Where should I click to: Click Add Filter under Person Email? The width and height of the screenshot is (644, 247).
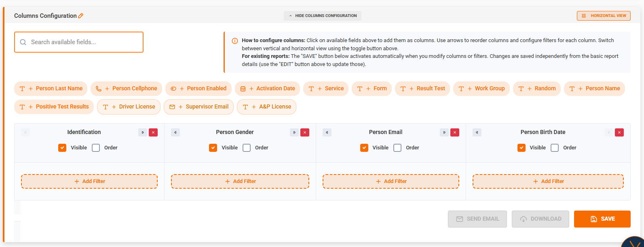391,181
